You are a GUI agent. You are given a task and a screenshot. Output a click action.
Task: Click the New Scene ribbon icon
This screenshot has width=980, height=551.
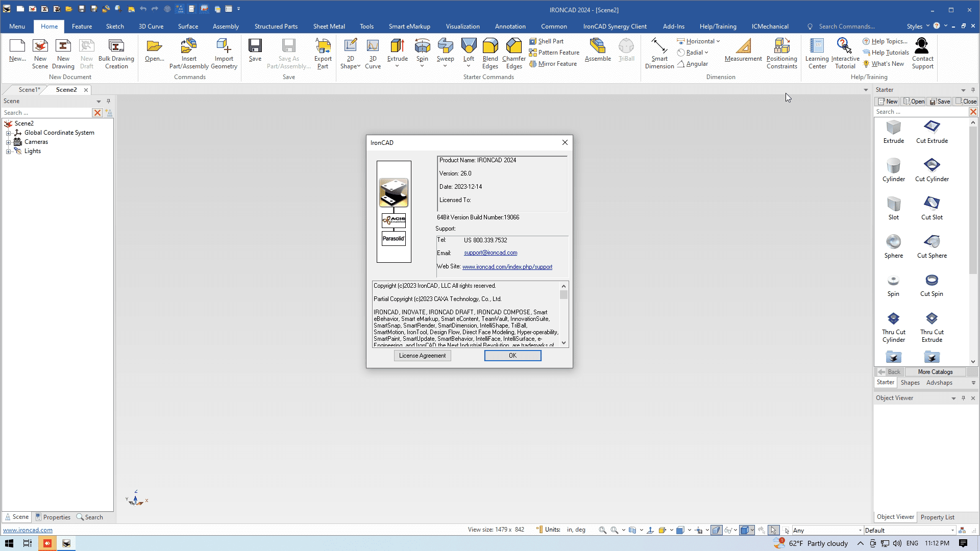(40, 53)
